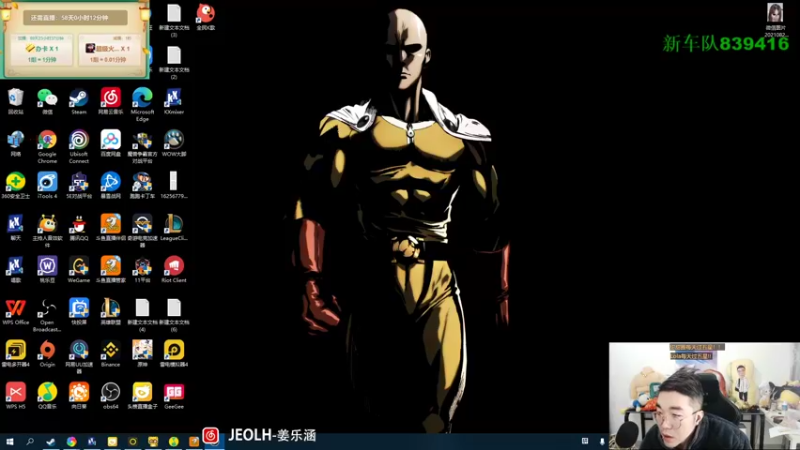
Task: Click the 超级火... X 1 reward card
Action: [108, 51]
